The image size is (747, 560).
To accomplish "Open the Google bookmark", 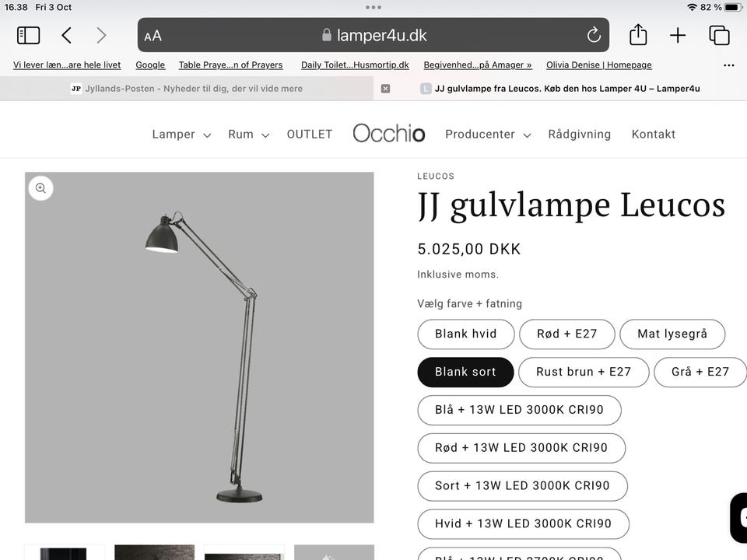I will (150, 65).
